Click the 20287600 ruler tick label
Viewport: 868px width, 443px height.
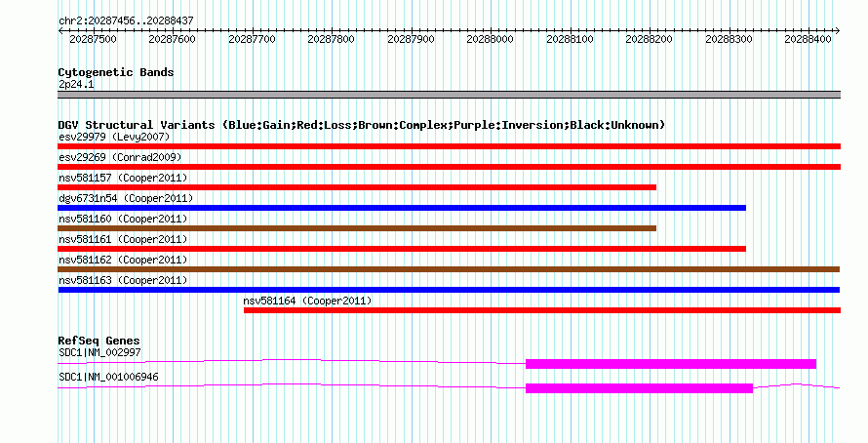pos(173,39)
